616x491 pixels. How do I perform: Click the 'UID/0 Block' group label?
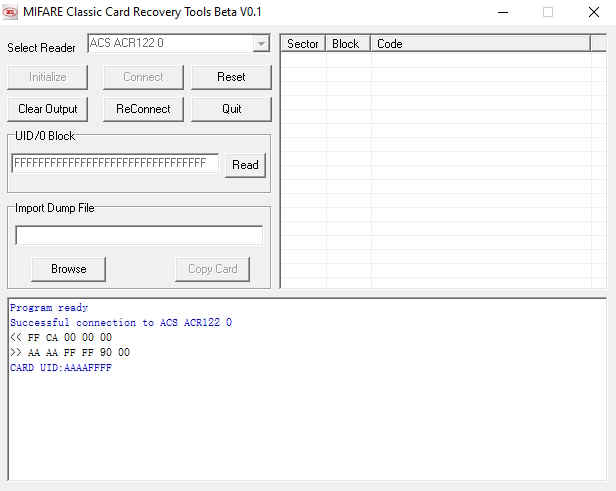(x=45, y=136)
